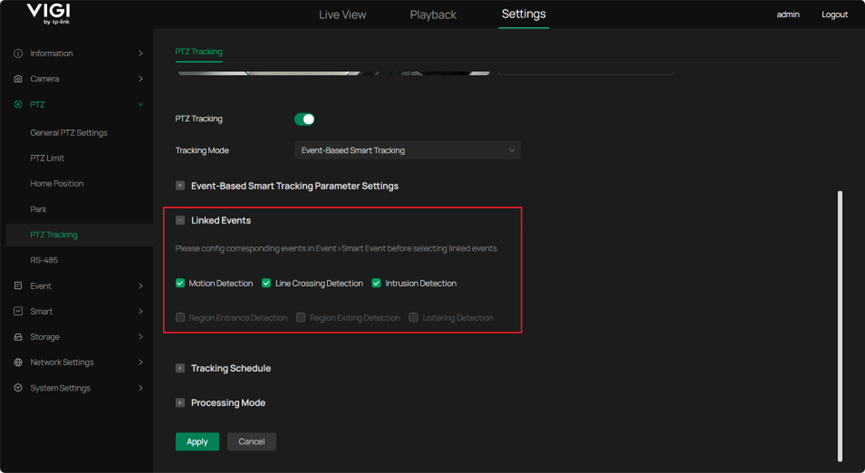Expand the Information menu chevron
Screen dimensions: 865x473
141,54
